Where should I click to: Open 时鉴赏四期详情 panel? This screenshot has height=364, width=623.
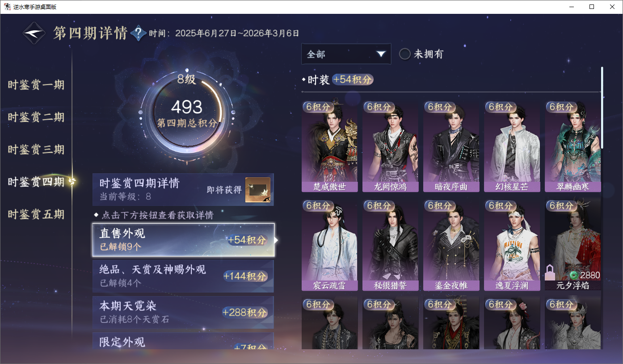pos(183,189)
